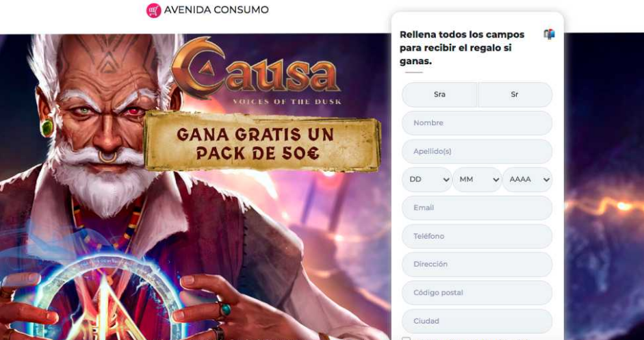Click the Nombre input field

[x=477, y=122]
